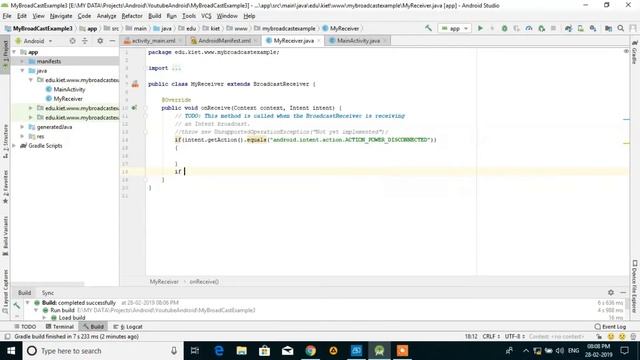Click Attach debugger to Android process icon

[x=542, y=28]
